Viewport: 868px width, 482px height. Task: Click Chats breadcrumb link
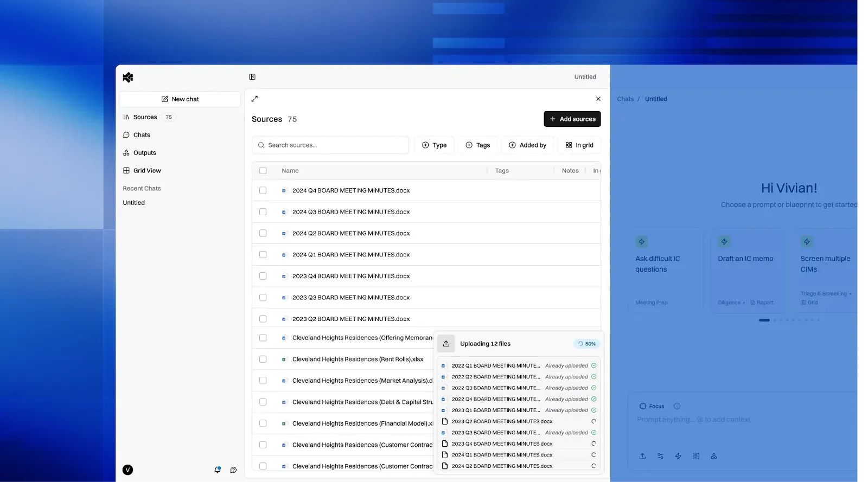pyautogui.click(x=625, y=99)
